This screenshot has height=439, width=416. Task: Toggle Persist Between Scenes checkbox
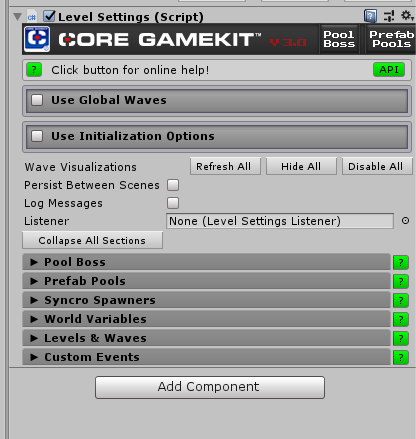pos(173,185)
